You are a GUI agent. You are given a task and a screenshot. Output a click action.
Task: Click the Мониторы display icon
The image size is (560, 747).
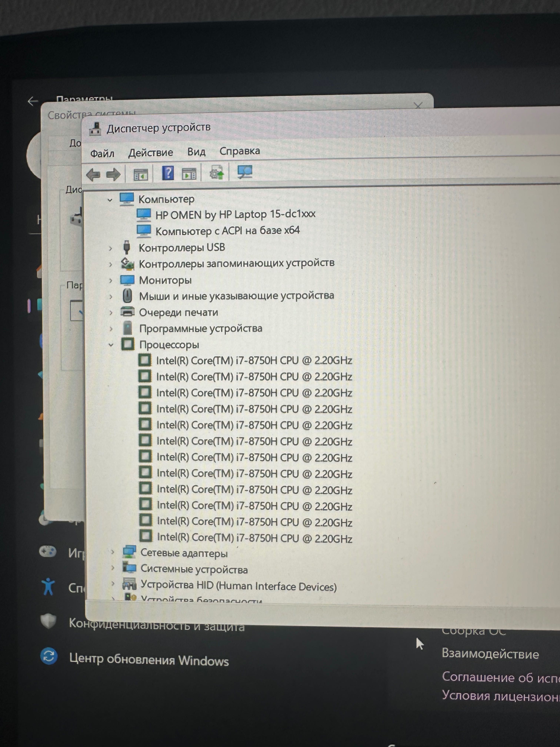(127, 280)
